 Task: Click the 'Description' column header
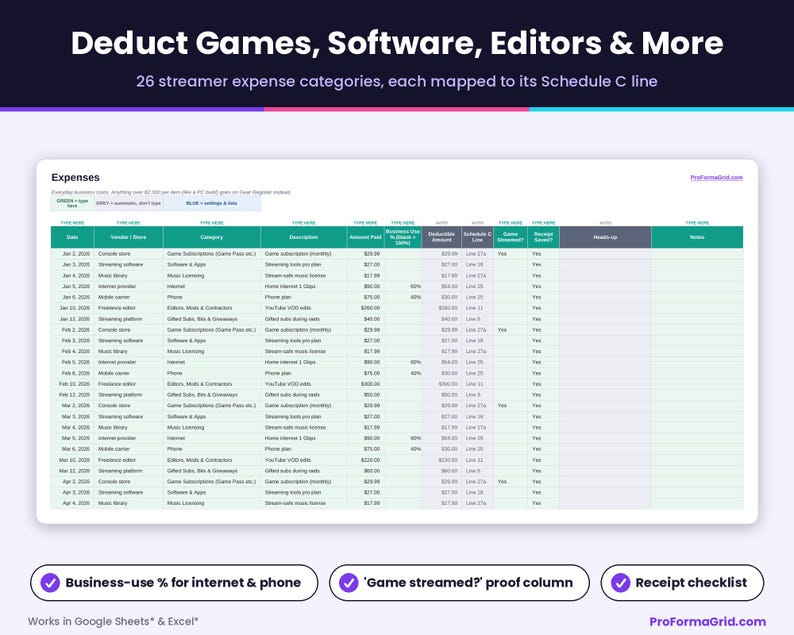[304, 237]
